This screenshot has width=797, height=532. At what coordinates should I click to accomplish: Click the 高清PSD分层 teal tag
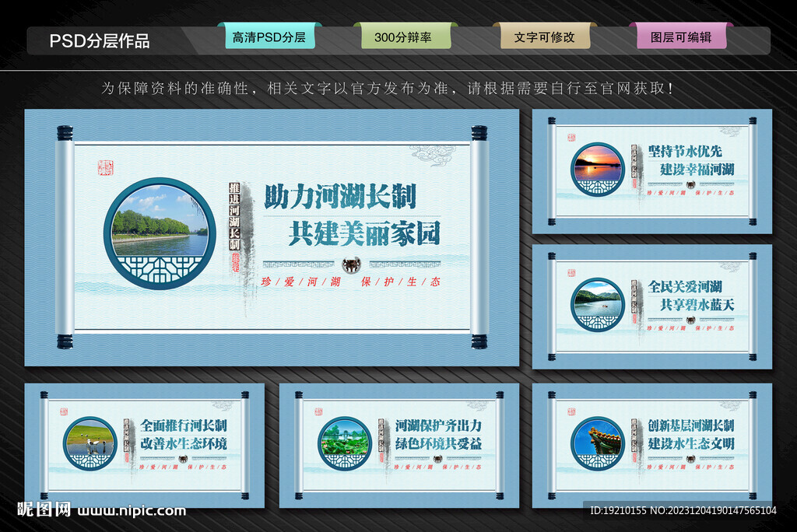[x=270, y=37]
